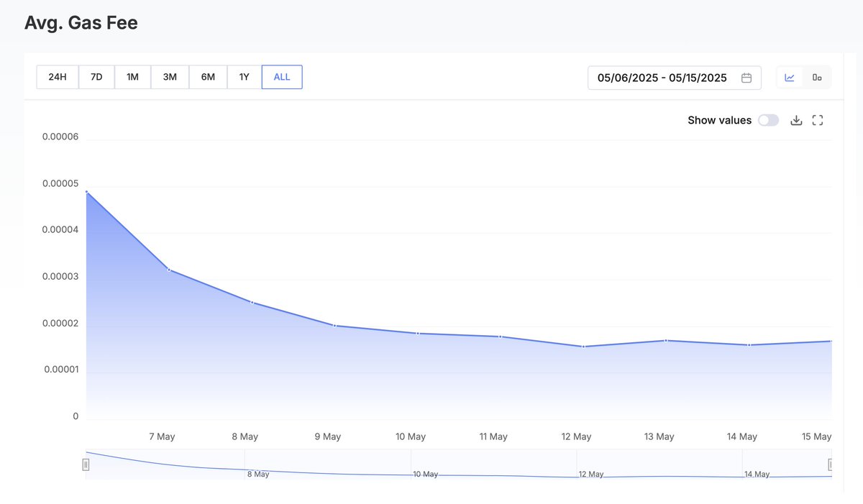Screen dimensions: 863x504
Task: Switch to the 6M time range
Action: point(208,77)
